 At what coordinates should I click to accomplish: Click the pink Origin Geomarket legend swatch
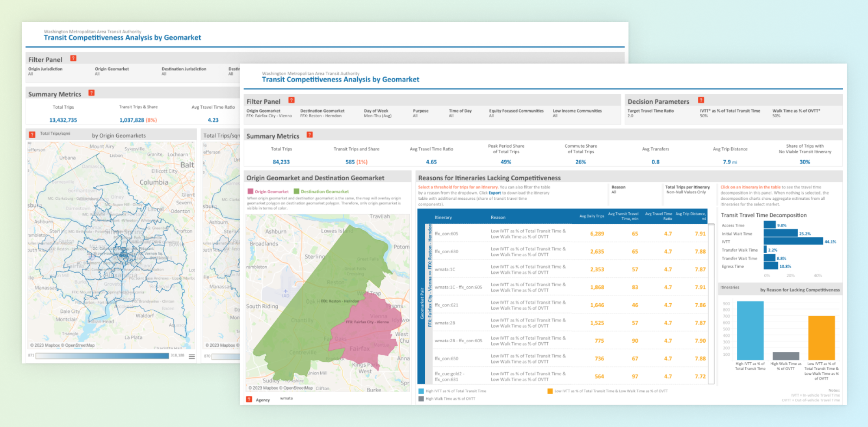(x=250, y=192)
